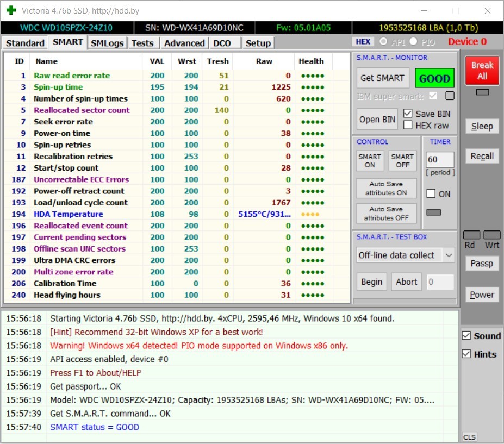Viewport: 504px width, 444px height.
Task: Click the Rd indicator box
Action: [471, 235]
